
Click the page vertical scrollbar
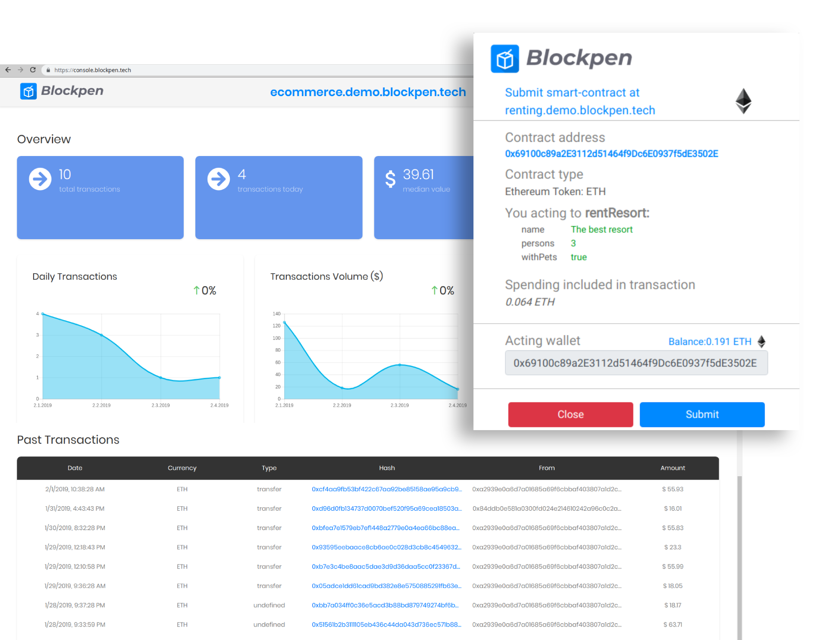(740, 556)
